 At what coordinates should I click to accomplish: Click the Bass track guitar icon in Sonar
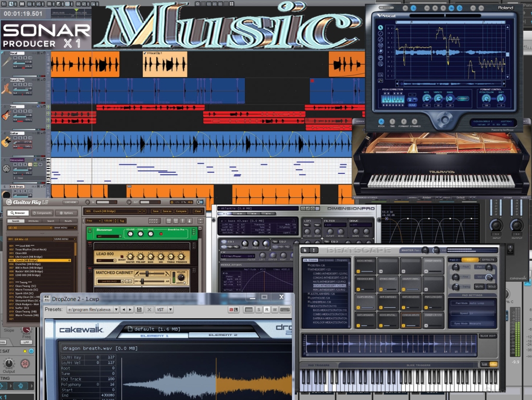pyautogui.click(x=6, y=114)
